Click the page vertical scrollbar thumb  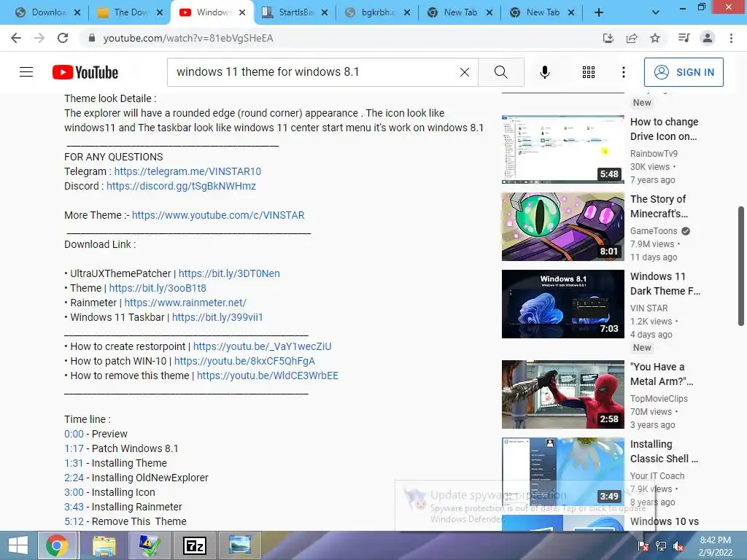[741, 265]
